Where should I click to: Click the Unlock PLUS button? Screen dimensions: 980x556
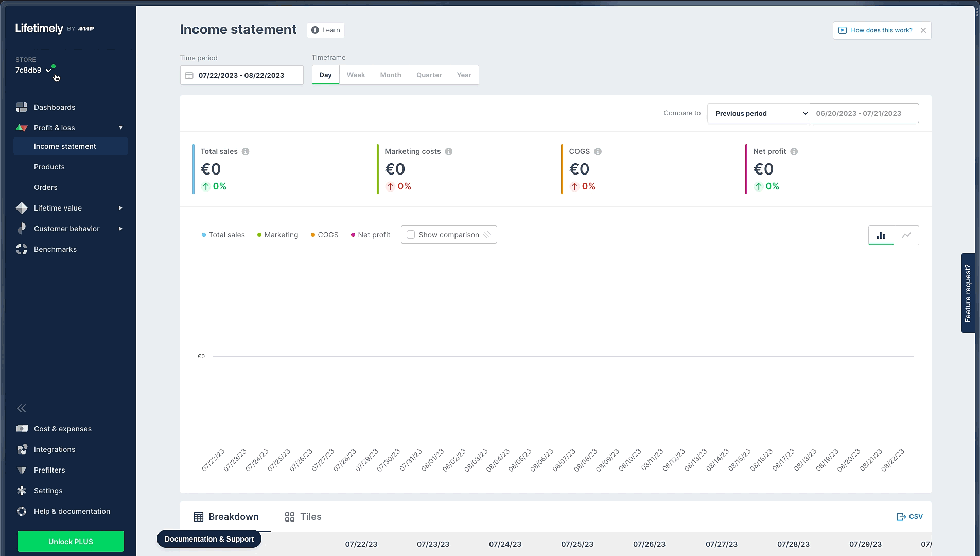pyautogui.click(x=71, y=542)
